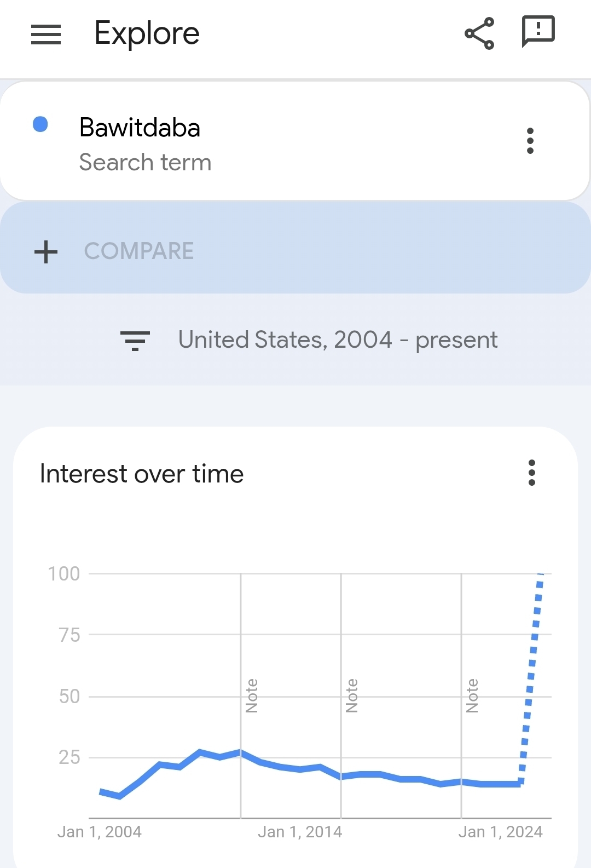Click the Jan 1, 2024 axis label
Image resolution: width=591 pixels, height=868 pixels.
click(500, 832)
